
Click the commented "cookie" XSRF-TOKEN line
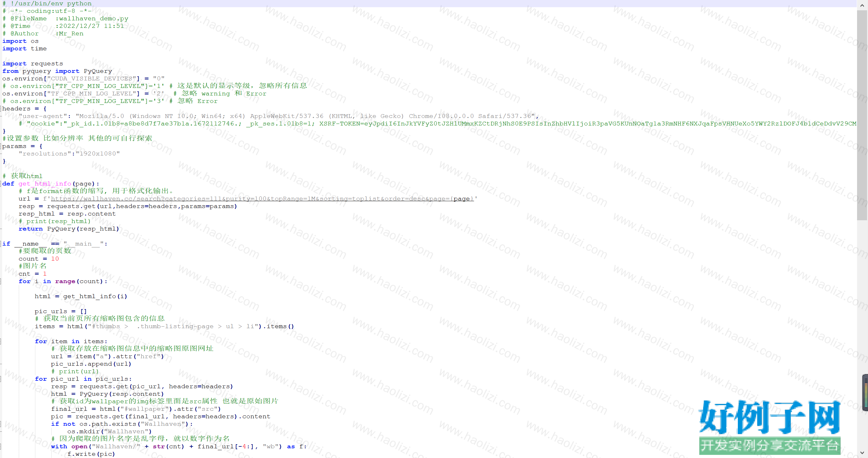pos(438,124)
